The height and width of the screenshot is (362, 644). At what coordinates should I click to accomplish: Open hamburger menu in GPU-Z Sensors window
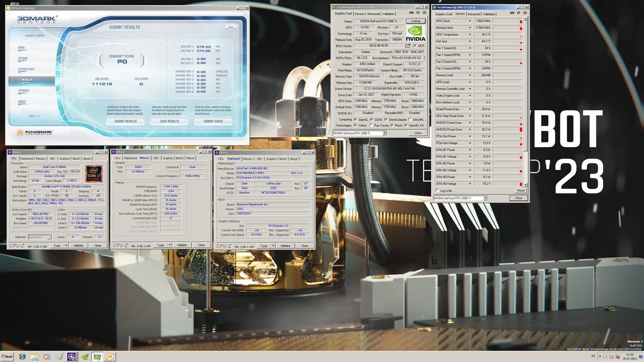[x=525, y=13]
